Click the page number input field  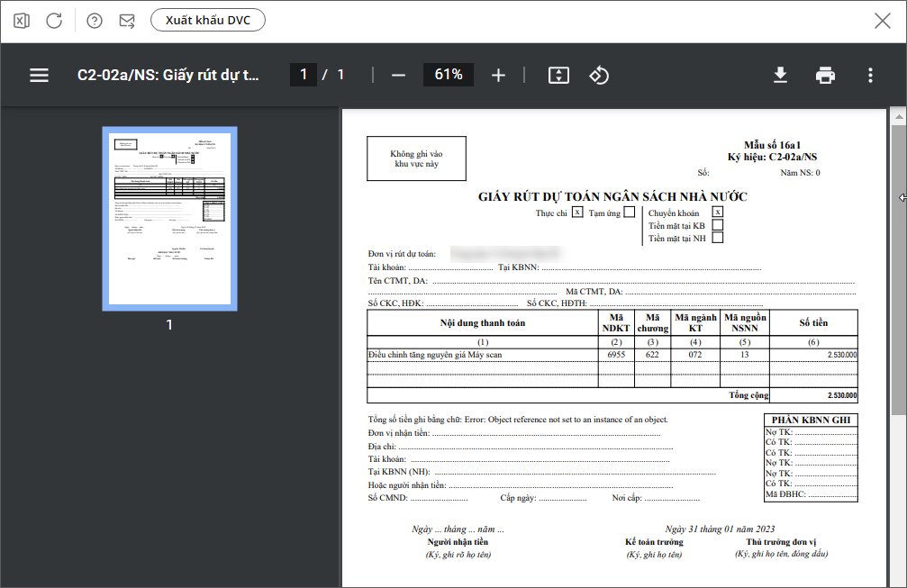click(304, 75)
